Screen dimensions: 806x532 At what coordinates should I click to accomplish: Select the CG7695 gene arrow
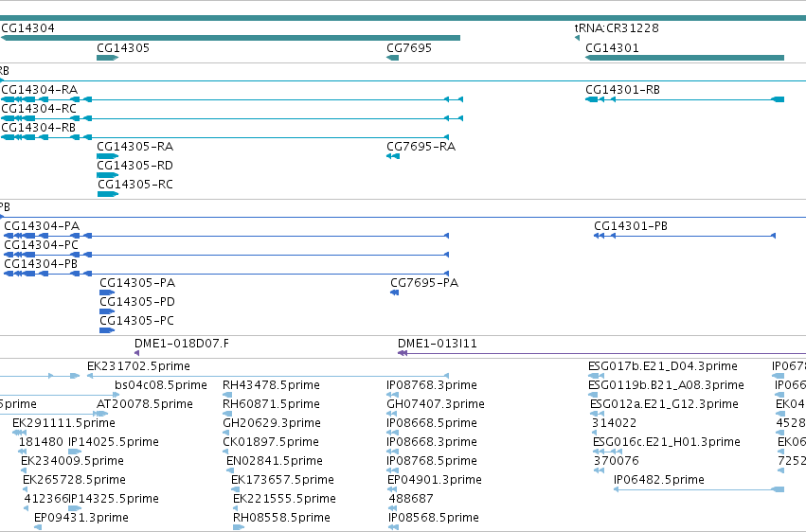[393, 58]
